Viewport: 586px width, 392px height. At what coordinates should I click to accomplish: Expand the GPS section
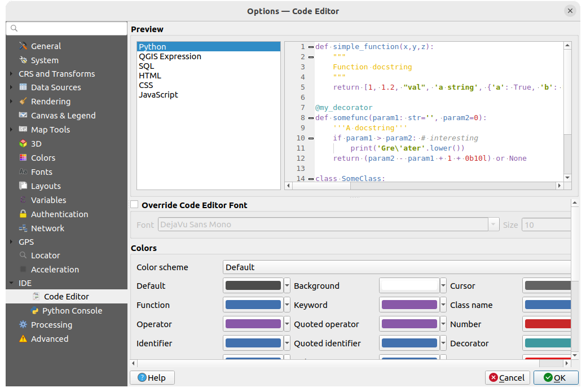click(x=10, y=241)
